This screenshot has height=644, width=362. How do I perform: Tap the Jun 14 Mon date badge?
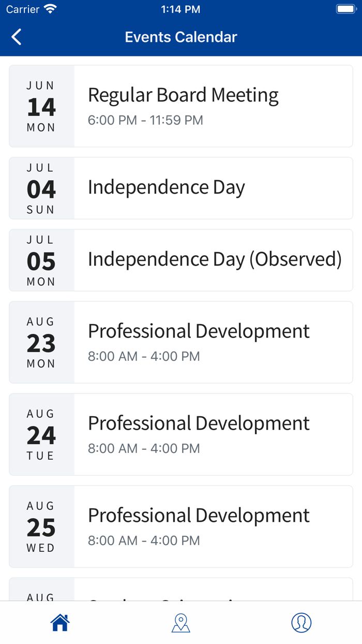pos(41,106)
